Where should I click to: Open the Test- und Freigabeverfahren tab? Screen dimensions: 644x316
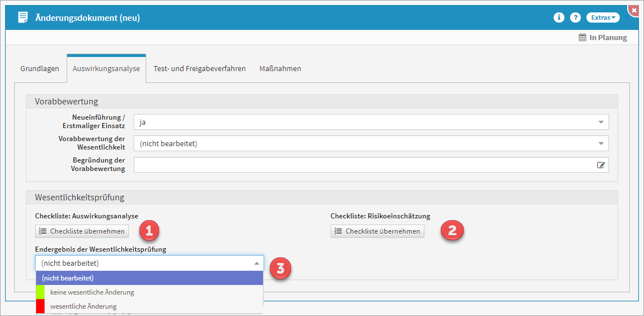coord(199,69)
